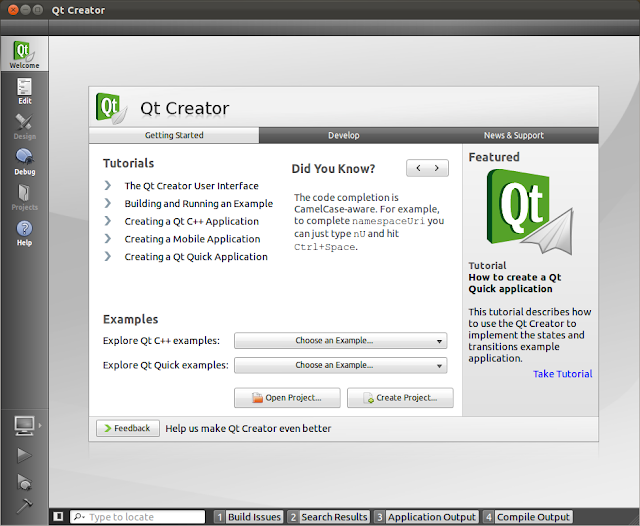
Task: Switch to Debug mode
Action: [x=24, y=162]
